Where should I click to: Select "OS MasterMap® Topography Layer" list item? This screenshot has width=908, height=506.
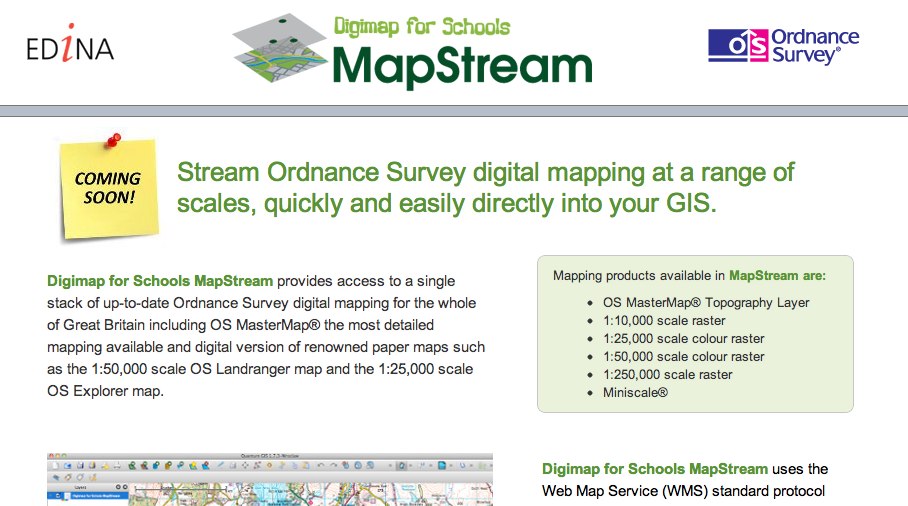pos(706,302)
